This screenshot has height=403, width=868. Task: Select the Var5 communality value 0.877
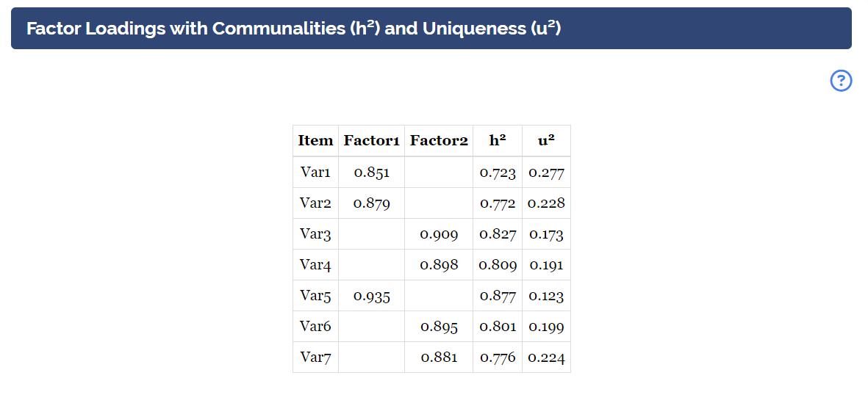pos(498,297)
